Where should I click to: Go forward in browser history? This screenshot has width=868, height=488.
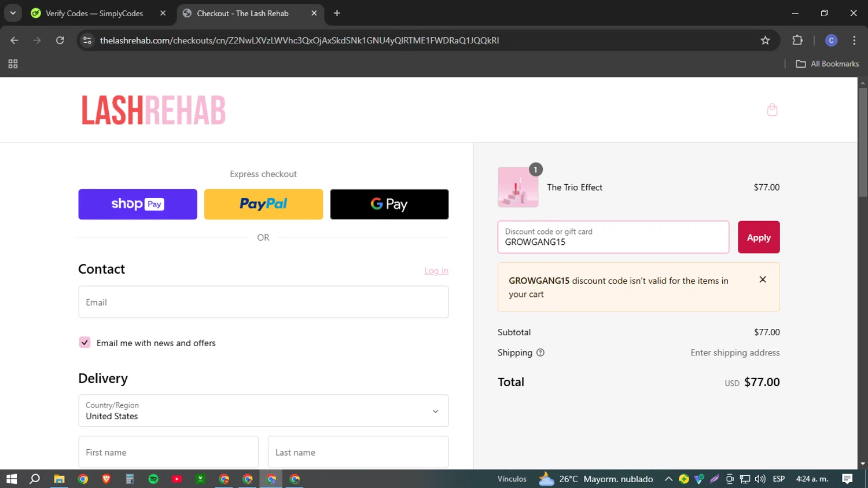click(37, 40)
